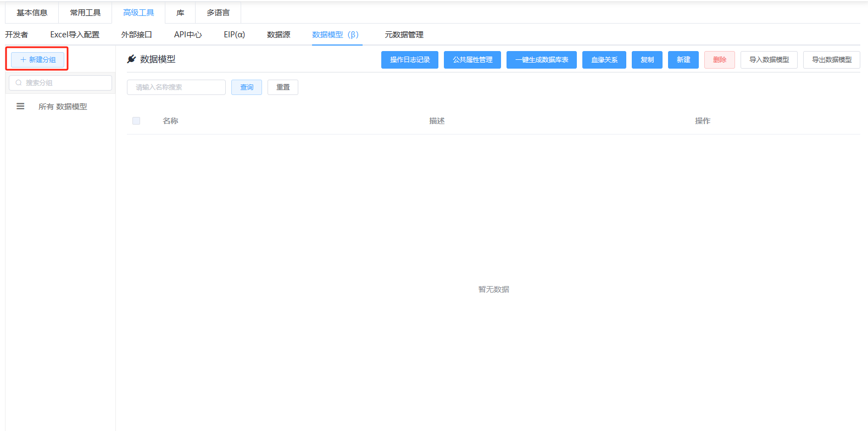868x431 pixels.
Task: Click the 查询 button
Action: [x=247, y=87]
